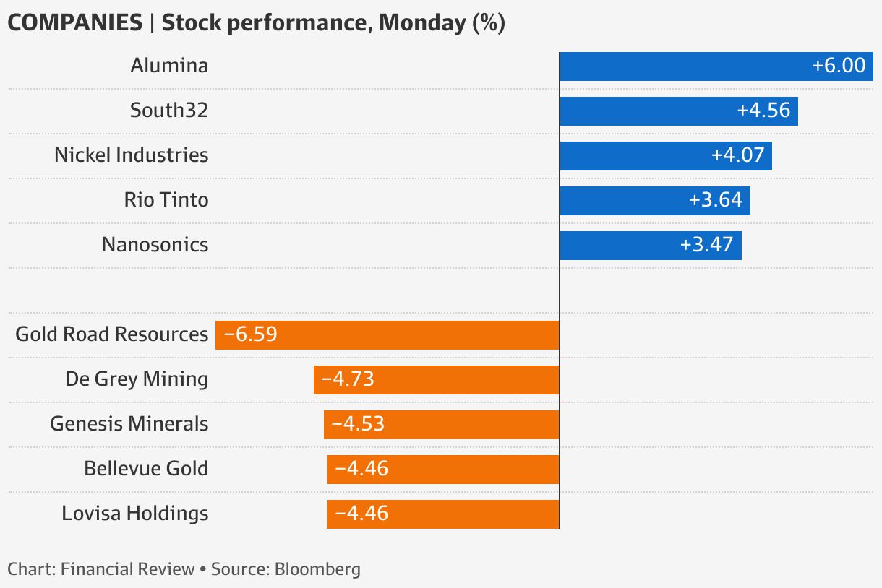882x588 pixels.
Task: Click the −6.59 value label
Action: point(250,334)
